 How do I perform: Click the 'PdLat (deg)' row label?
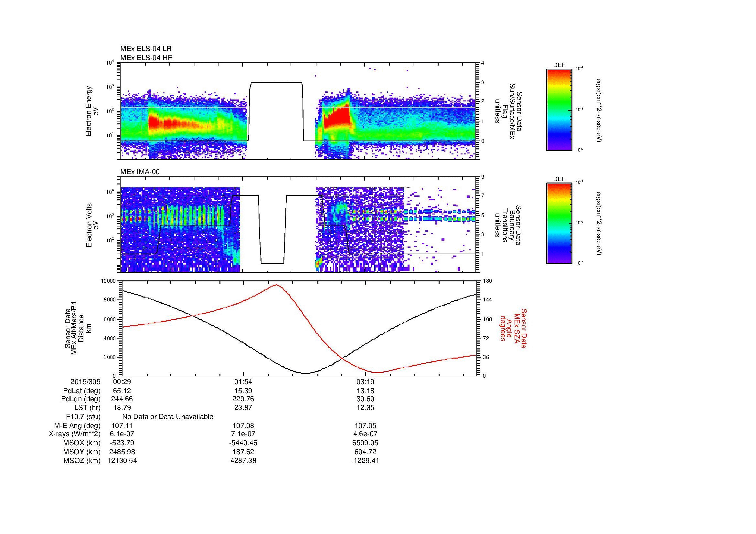coord(82,391)
